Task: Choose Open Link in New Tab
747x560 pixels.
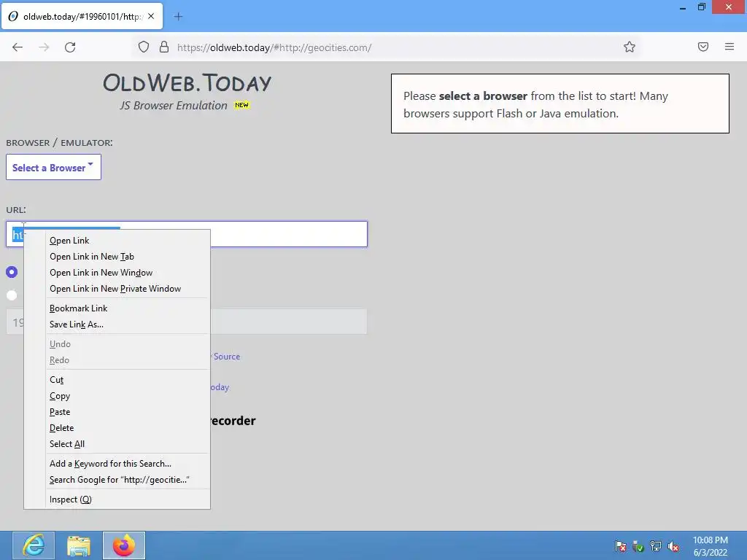Action: 92,257
